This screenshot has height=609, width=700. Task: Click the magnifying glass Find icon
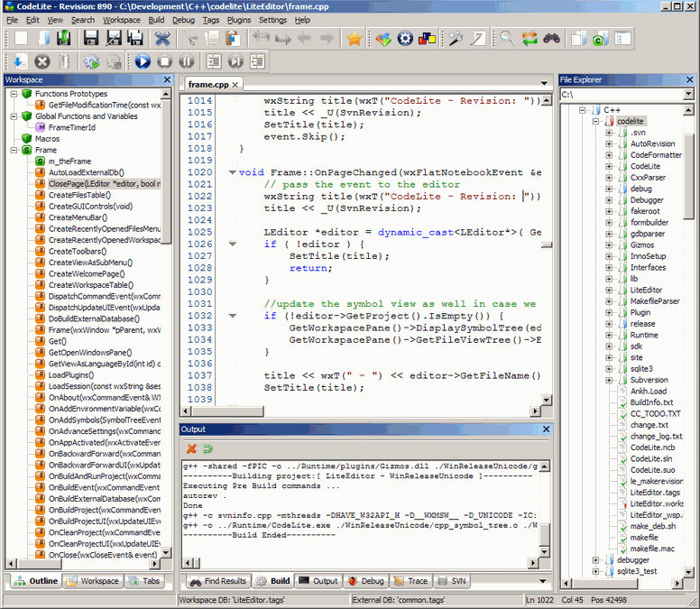coord(507,38)
